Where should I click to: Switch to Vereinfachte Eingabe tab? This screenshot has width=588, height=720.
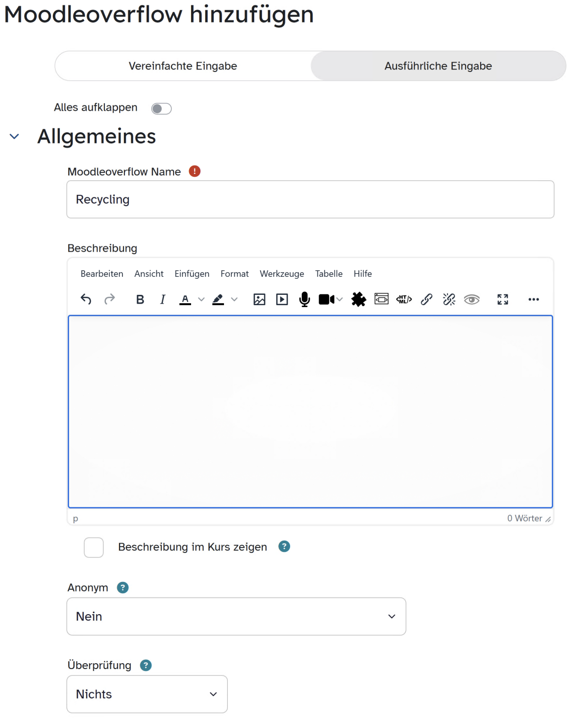pos(183,66)
